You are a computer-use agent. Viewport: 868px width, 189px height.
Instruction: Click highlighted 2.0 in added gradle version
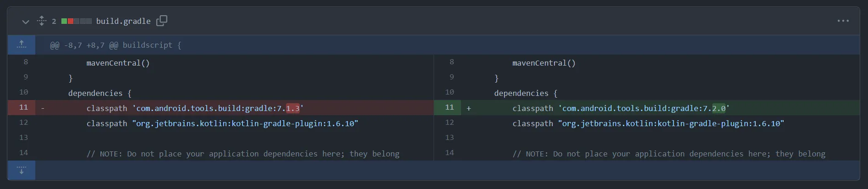click(x=719, y=109)
